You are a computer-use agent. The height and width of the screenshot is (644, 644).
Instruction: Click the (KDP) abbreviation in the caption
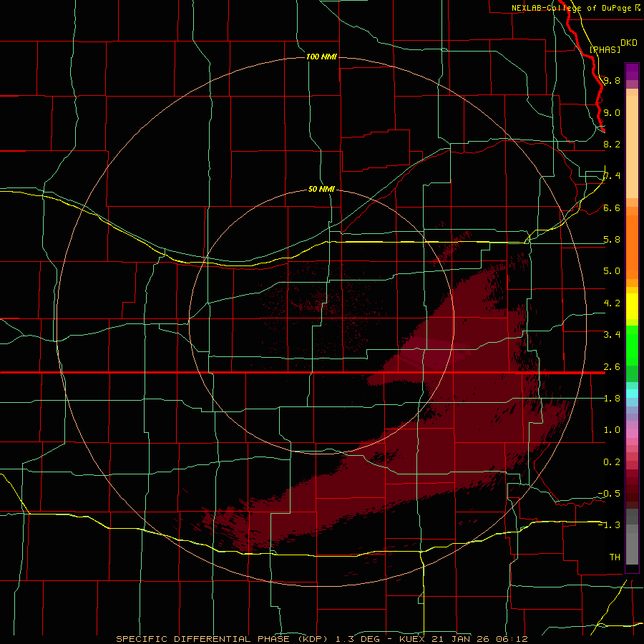tap(313, 639)
